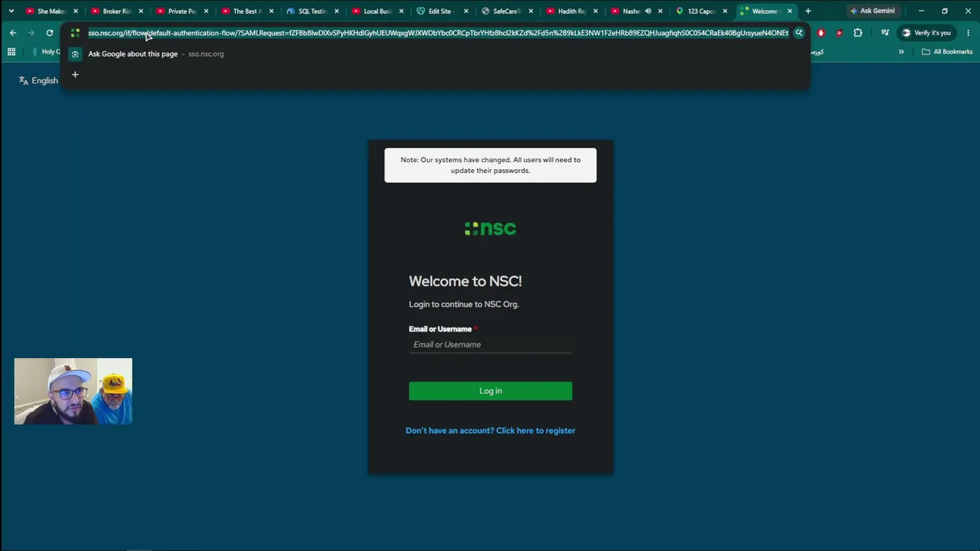Click the Login to continue to NSC Org text
This screenshot has width=980, height=551.
464,305
